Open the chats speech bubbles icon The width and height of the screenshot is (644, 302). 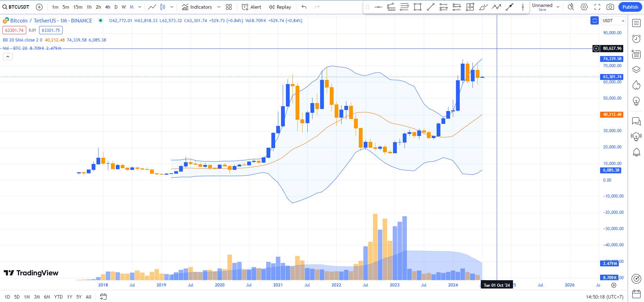click(x=636, y=121)
